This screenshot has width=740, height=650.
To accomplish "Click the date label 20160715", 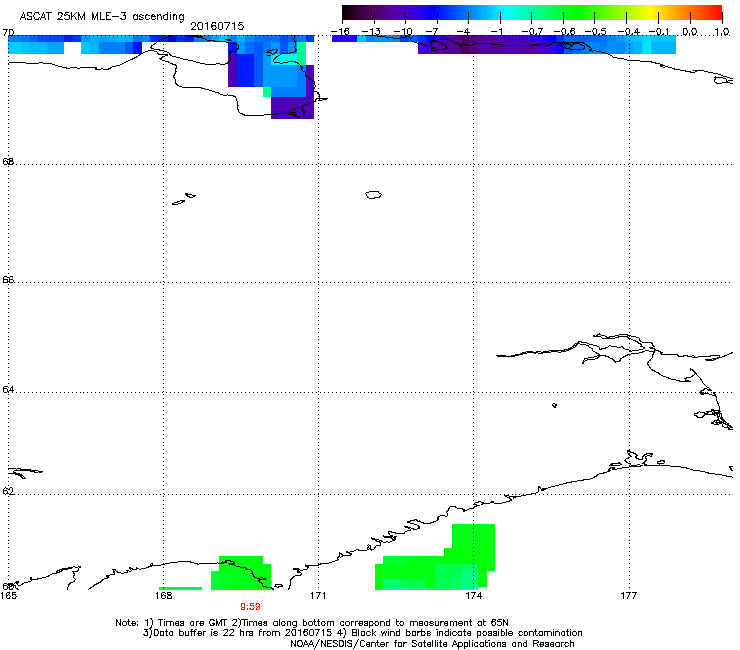I will (217, 26).
